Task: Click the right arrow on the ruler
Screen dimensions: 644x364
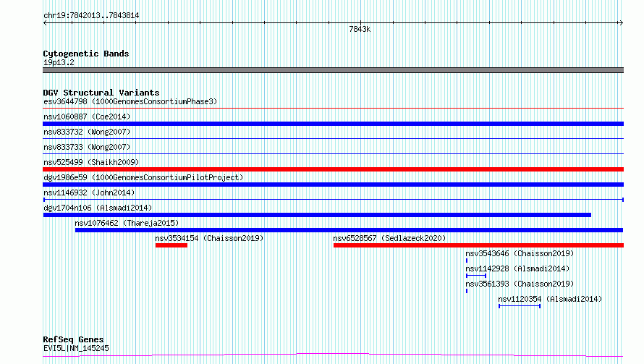Action: 621,23
